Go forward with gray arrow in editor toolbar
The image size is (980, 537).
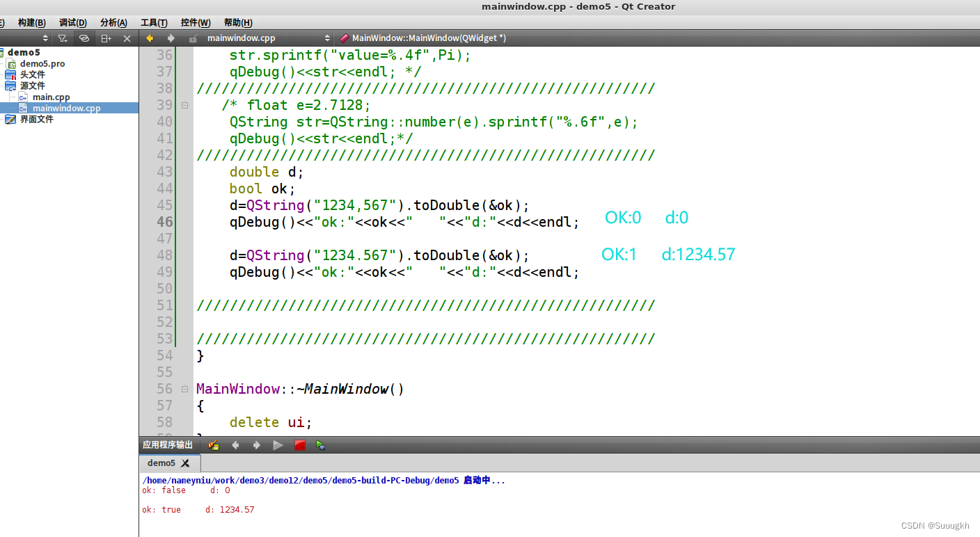click(171, 38)
